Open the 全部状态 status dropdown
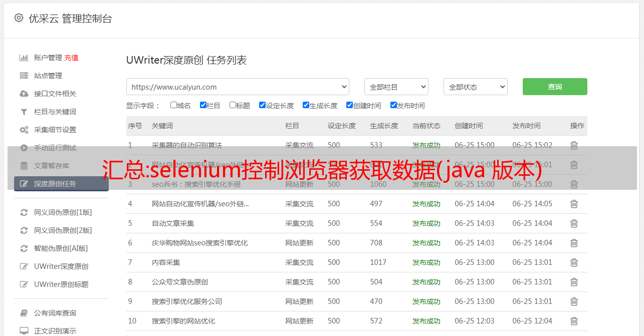Image resolution: width=644 pixels, height=336 pixels. point(475,87)
